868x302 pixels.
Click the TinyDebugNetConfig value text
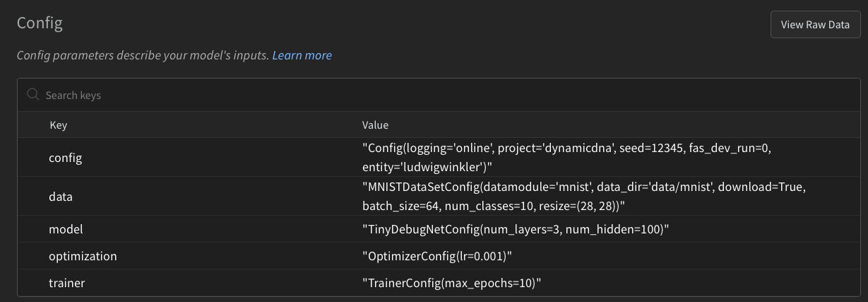coord(515,229)
